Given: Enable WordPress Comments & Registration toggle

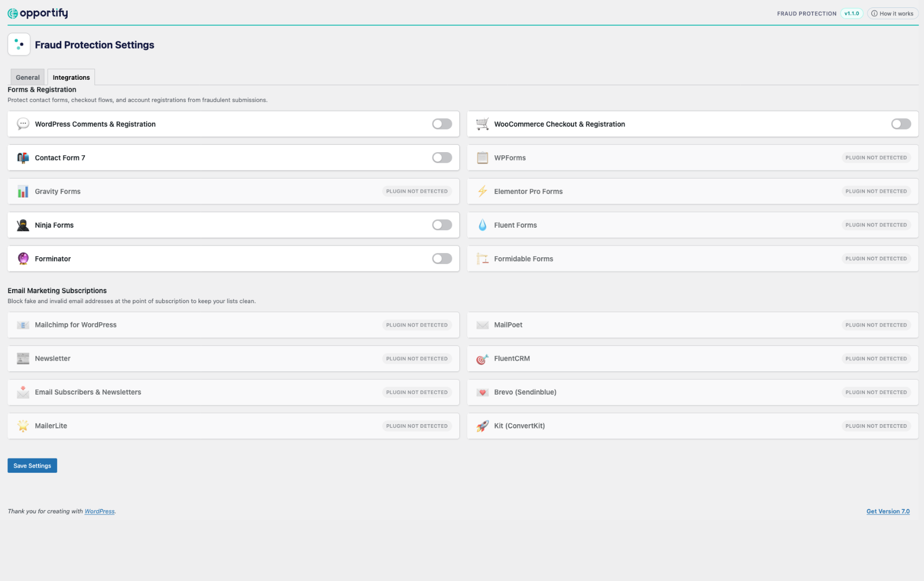Looking at the screenshot, I should pyautogui.click(x=442, y=124).
